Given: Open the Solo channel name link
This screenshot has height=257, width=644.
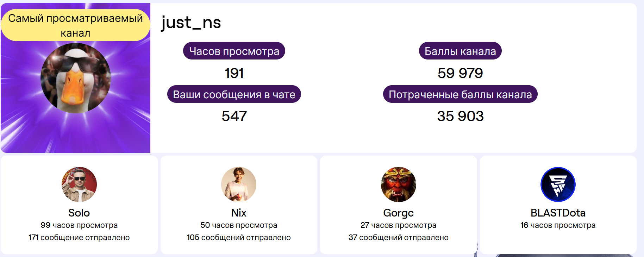Looking at the screenshot, I should tap(79, 213).
